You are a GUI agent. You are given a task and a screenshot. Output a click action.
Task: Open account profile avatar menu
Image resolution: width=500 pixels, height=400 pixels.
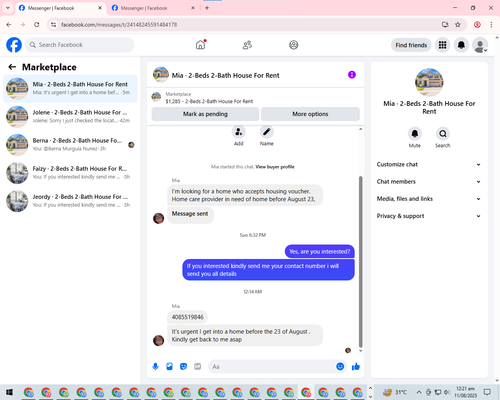click(x=480, y=45)
